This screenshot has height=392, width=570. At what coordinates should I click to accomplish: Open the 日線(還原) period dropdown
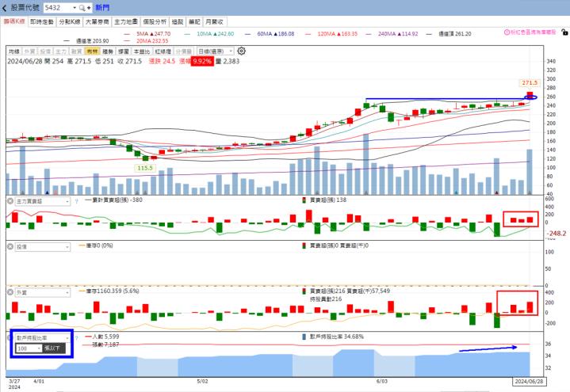point(215,51)
